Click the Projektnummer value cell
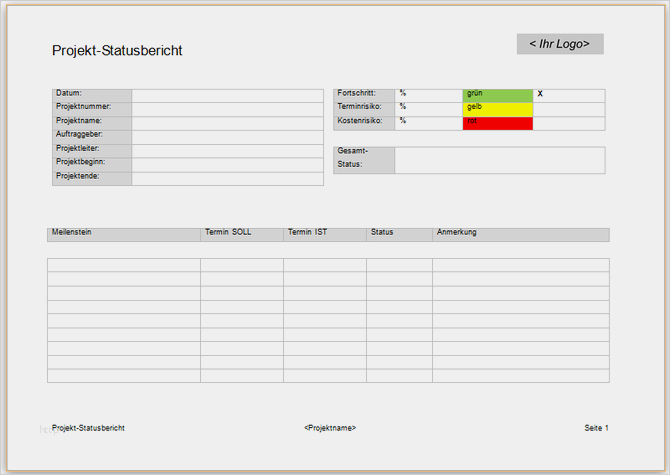The width and height of the screenshot is (670, 475). tap(227, 109)
